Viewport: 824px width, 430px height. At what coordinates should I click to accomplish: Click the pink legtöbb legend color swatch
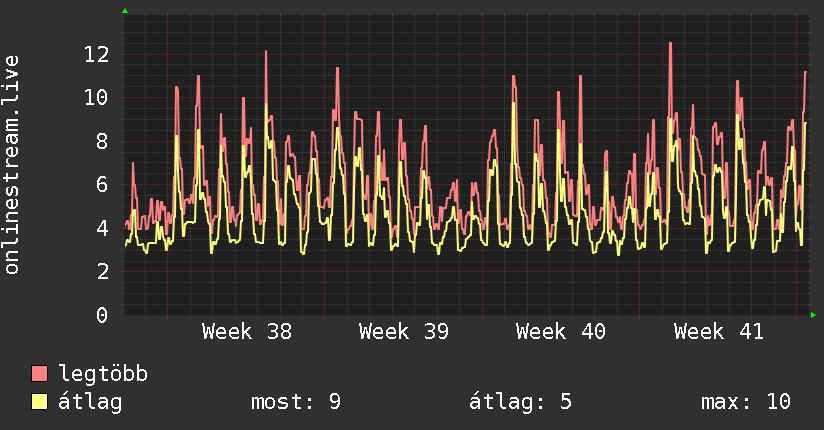click(x=39, y=373)
